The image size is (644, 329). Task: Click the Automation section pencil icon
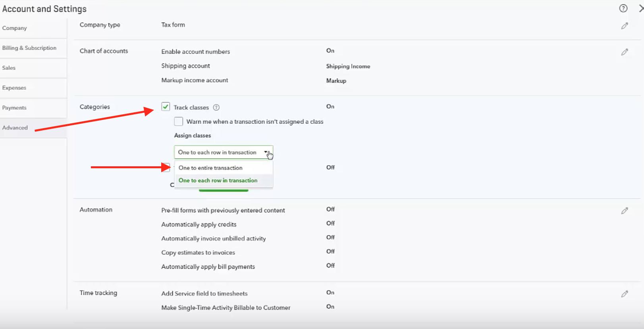tap(625, 211)
